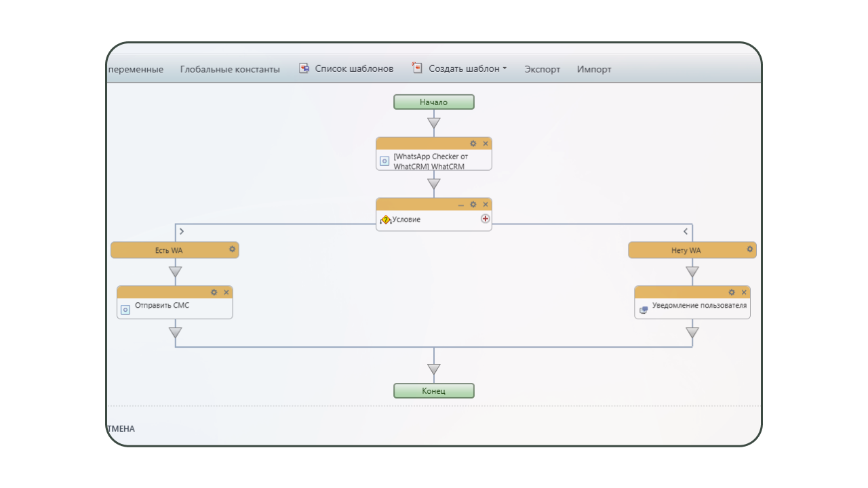Open settings gear of Отправить СМС block
868x488 pixels.
pos(214,292)
